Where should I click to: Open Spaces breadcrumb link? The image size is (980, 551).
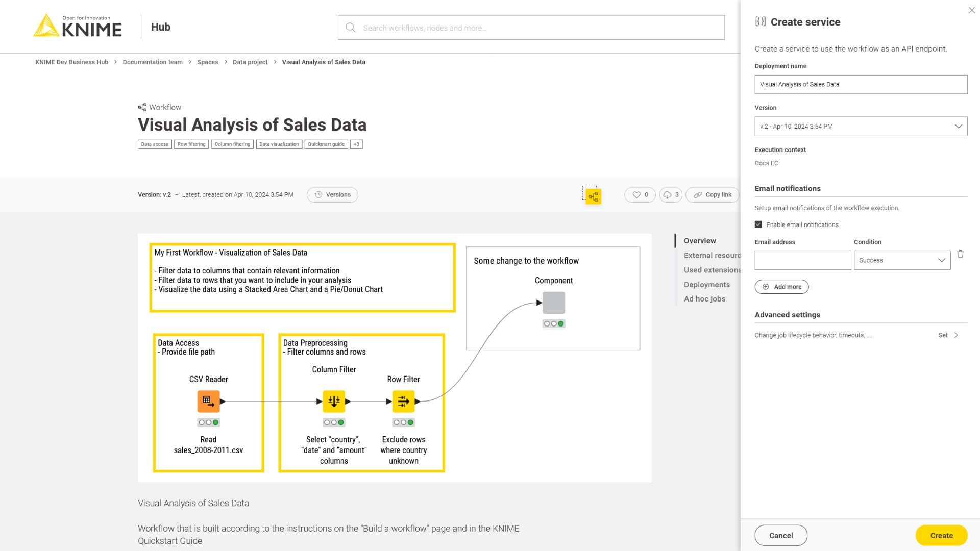208,62
